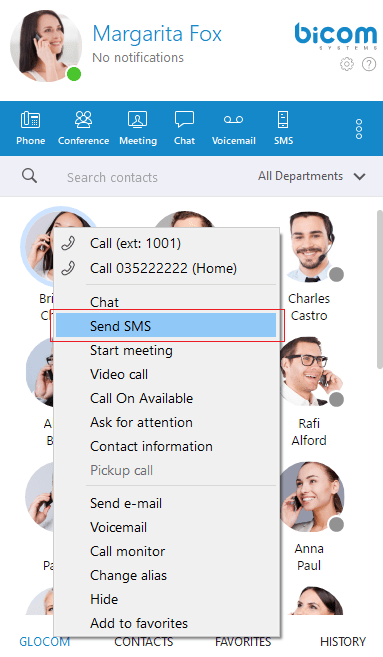
Task: Open the Phone dialer module
Action: [x=31, y=128]
